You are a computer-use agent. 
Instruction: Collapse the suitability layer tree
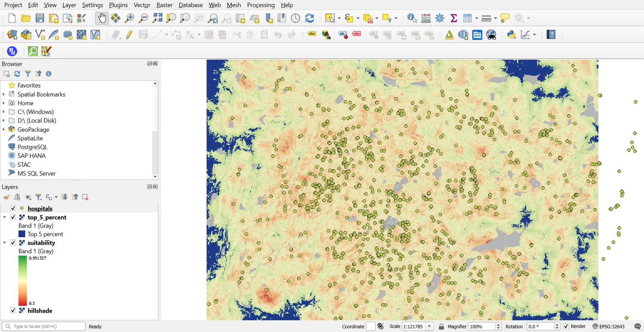click(x=4, y=243)
